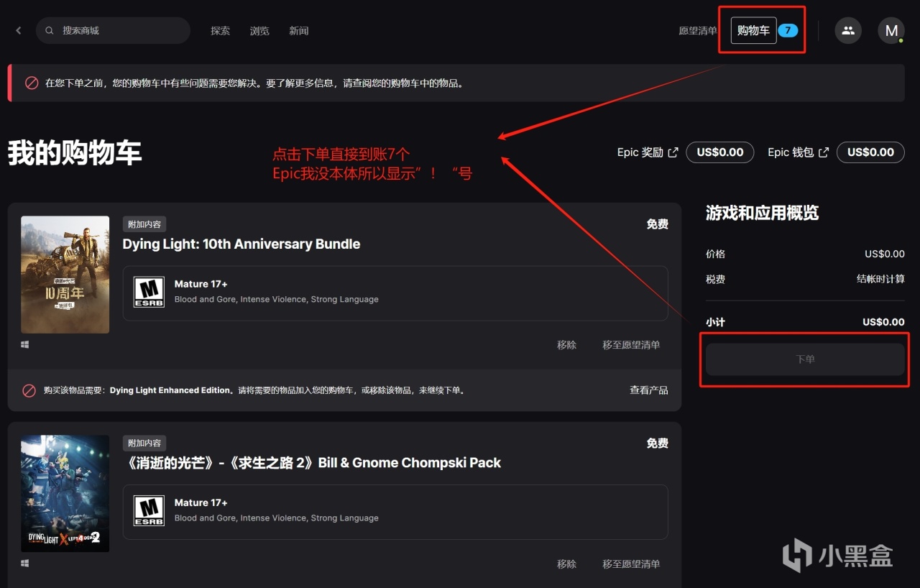
Task: Click the 游戏和应用概览 summary heading
Action: tap(763, 213)
